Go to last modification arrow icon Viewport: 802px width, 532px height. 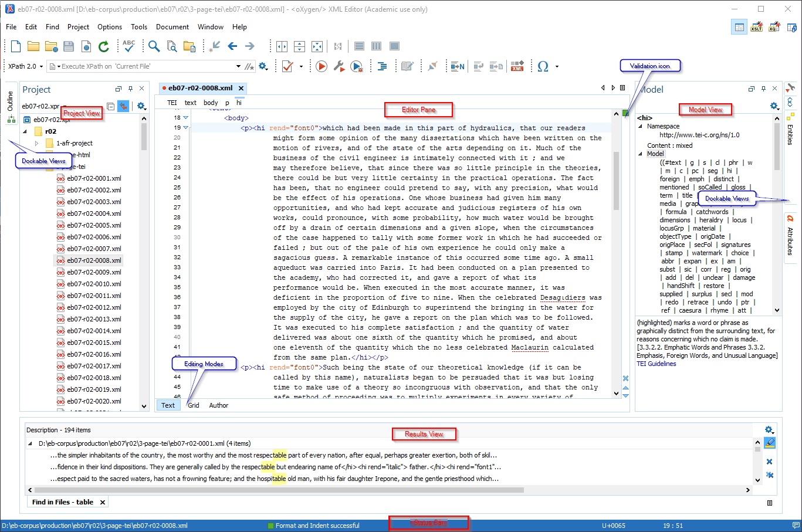pos(215,46)
